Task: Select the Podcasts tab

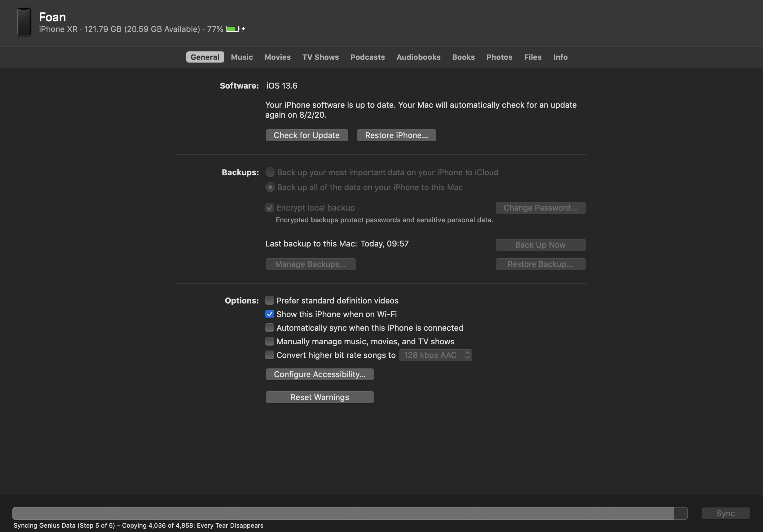Action: pyautogui.click(x=367, y=57)
